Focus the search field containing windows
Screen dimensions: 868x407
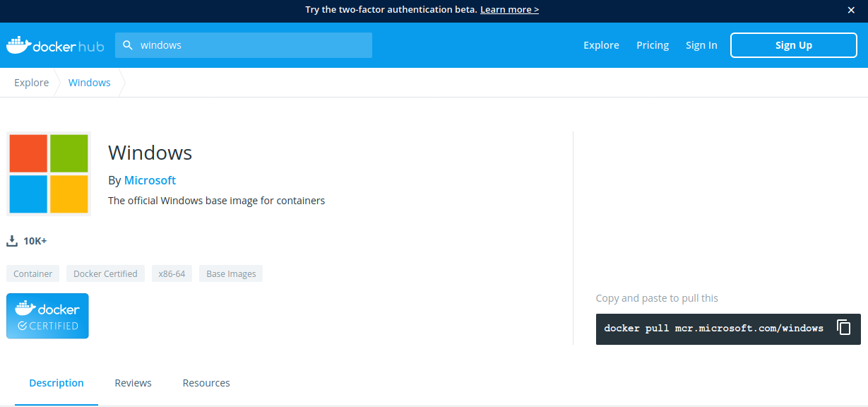click(244, 45)
